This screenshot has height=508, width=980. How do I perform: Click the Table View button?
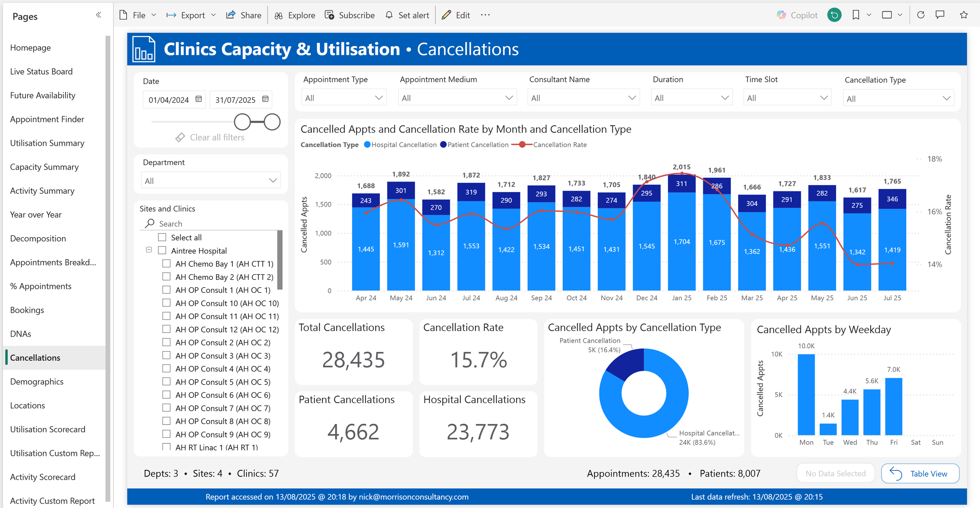[920, 474]
